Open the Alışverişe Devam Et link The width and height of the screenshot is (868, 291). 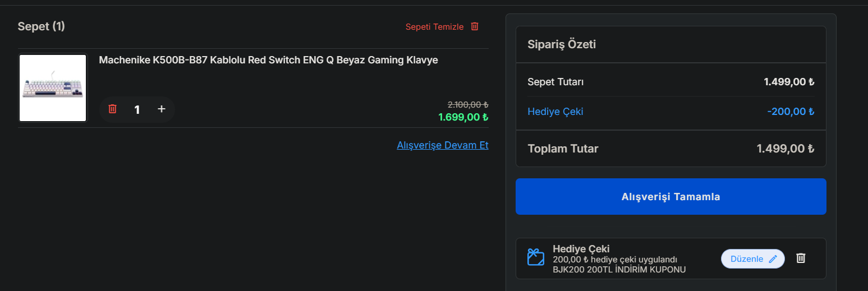click(442, 145)
